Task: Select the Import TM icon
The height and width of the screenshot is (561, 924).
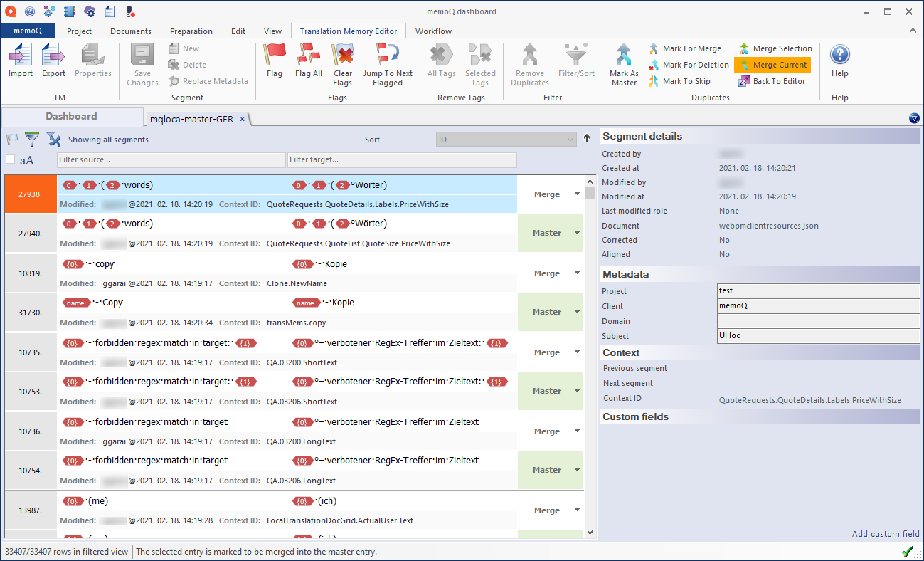Action: (20, 63)
